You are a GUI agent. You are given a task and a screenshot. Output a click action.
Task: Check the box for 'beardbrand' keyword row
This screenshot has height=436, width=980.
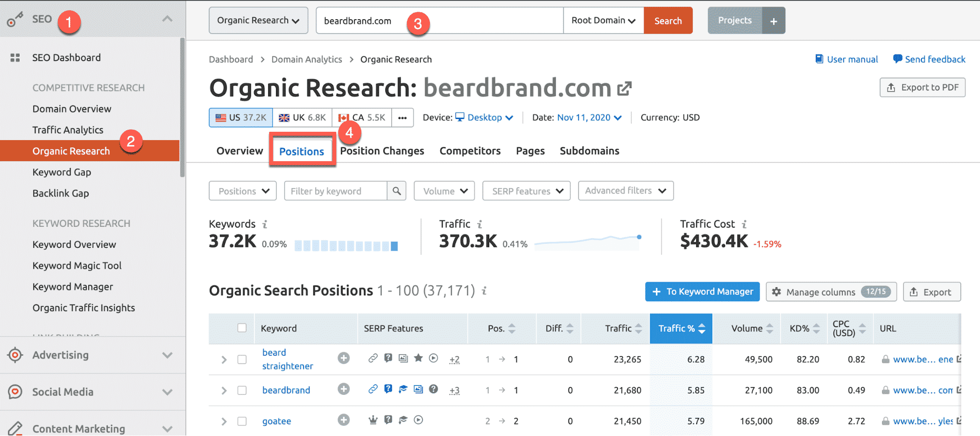pos(242,390)
